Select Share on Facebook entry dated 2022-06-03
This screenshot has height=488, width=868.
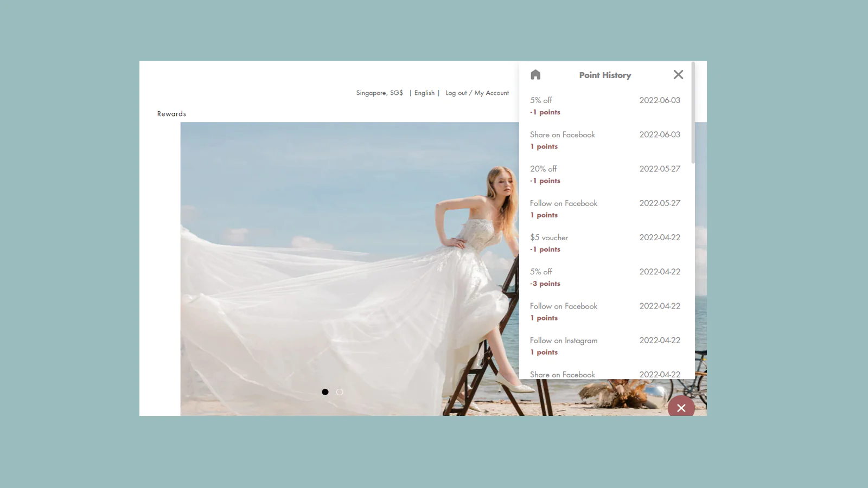pos(605,140)
